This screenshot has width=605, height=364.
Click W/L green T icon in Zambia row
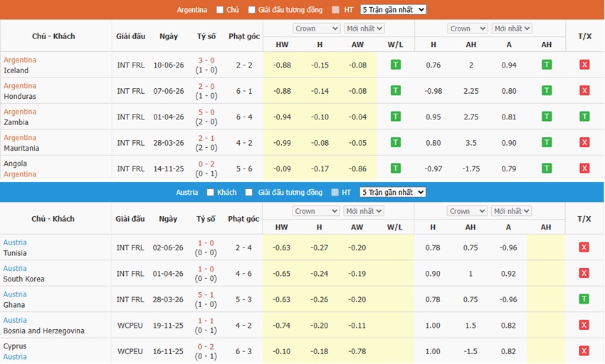[396, 117]
